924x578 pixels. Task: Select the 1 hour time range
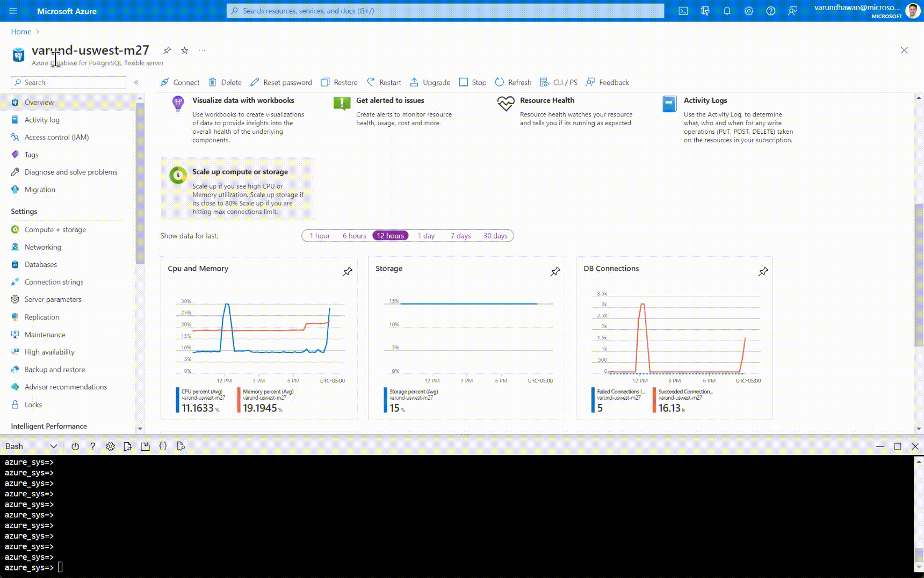[320, 236]
